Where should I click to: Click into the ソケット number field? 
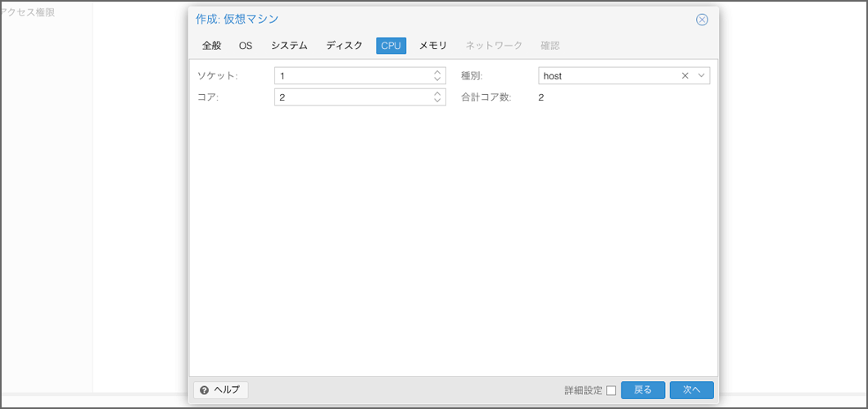pyautogui.click(x=352, y=76)
